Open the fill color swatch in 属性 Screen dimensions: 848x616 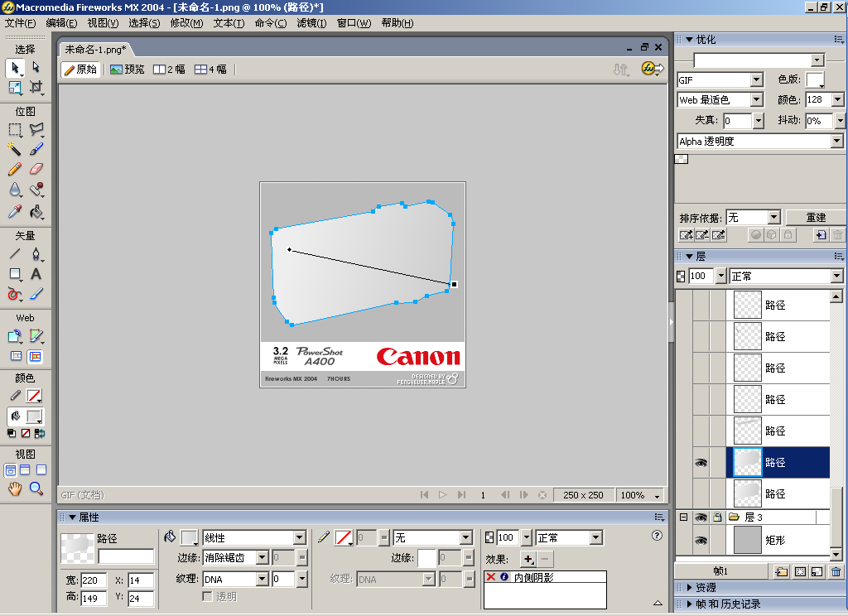[x=190, y=537]
